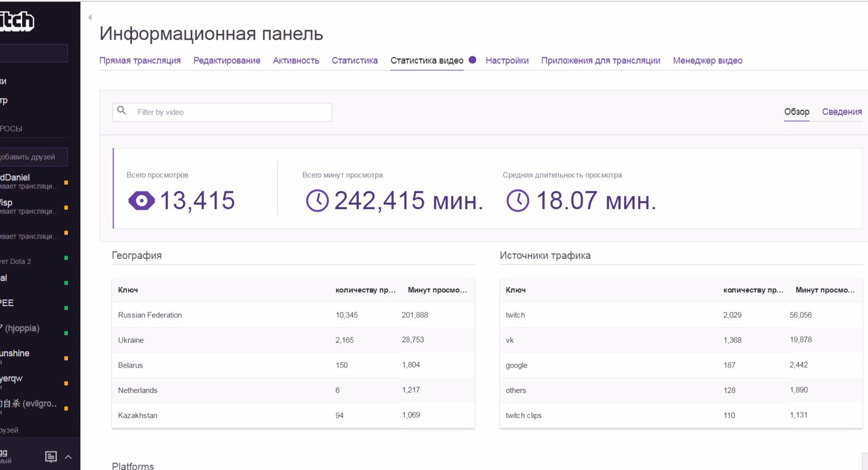
Task: Click the eye icon beside 13,415 views
Action: pos(141,201)
